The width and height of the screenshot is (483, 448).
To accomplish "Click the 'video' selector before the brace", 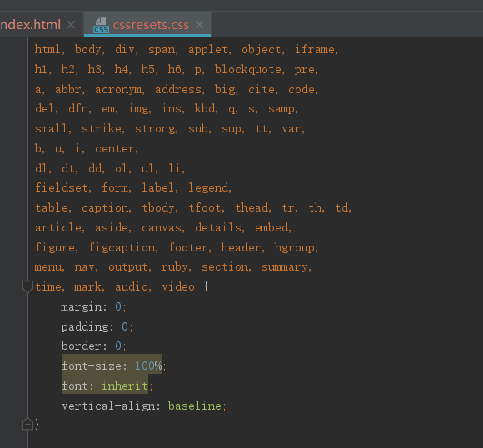I will pyautogui.click(x=178, y=286).
